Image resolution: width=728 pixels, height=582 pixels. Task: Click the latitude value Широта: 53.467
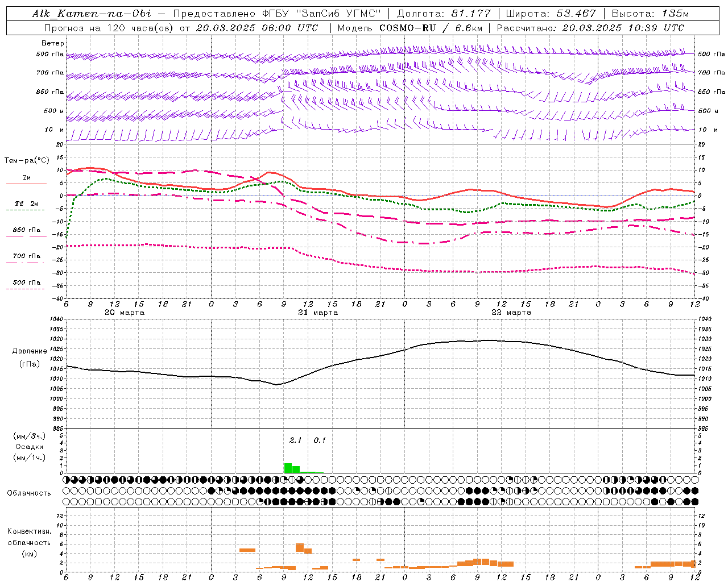click(551, 14)
